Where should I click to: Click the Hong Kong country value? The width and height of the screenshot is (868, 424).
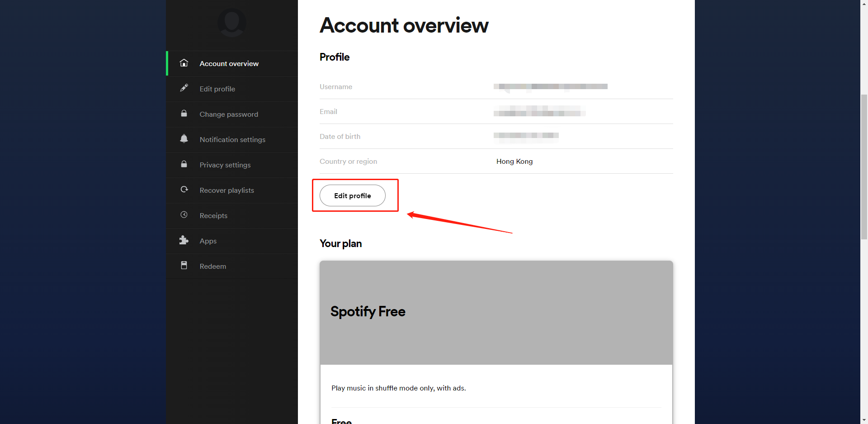pos(514,162)
